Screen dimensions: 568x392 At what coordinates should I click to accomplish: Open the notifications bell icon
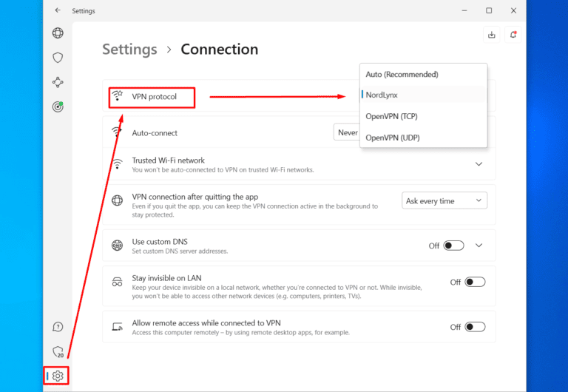[513, 34]
